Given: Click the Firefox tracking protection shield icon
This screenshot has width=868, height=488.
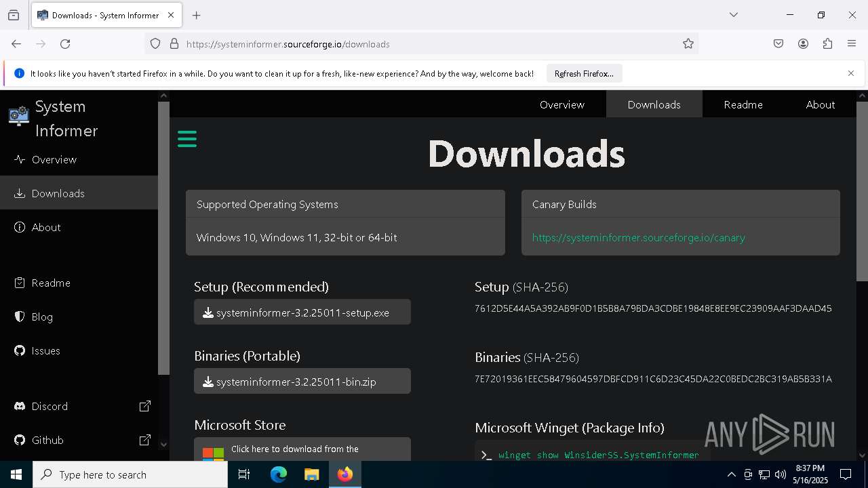Looking at the screenshot, I should (x=155, y=43).
